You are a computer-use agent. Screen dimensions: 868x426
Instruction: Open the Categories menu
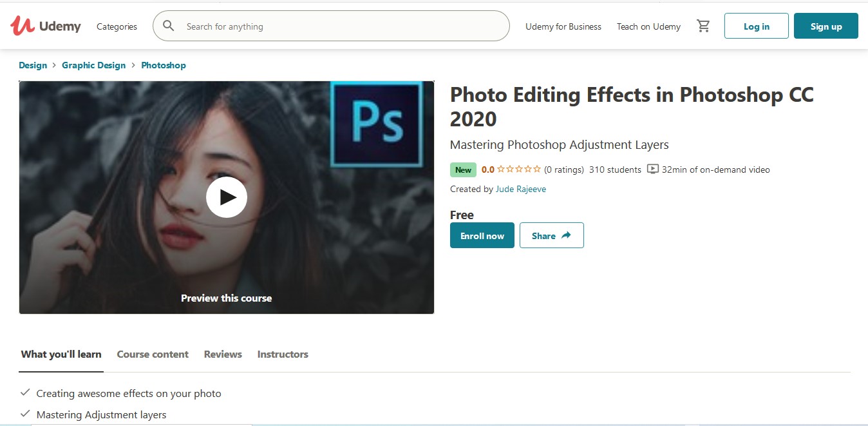coord(117,26)
